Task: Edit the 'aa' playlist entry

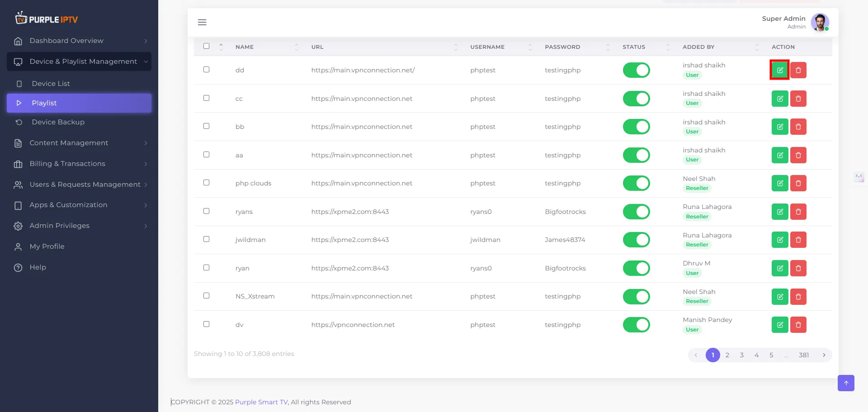Action: point(780,155)
